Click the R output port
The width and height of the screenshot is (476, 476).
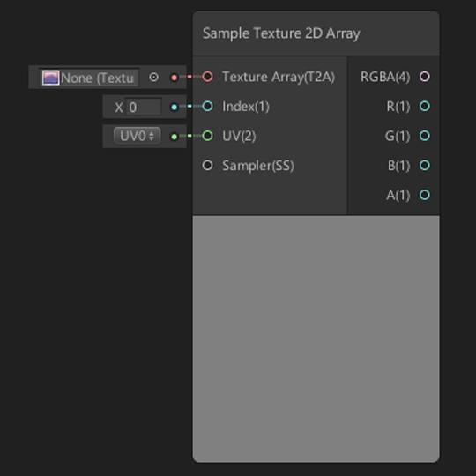[424, 107]
